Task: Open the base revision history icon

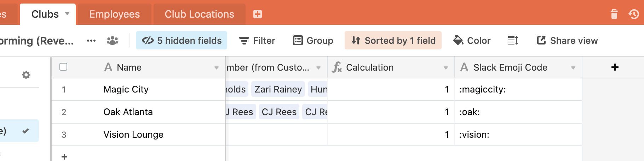Action: click(634, 14)
